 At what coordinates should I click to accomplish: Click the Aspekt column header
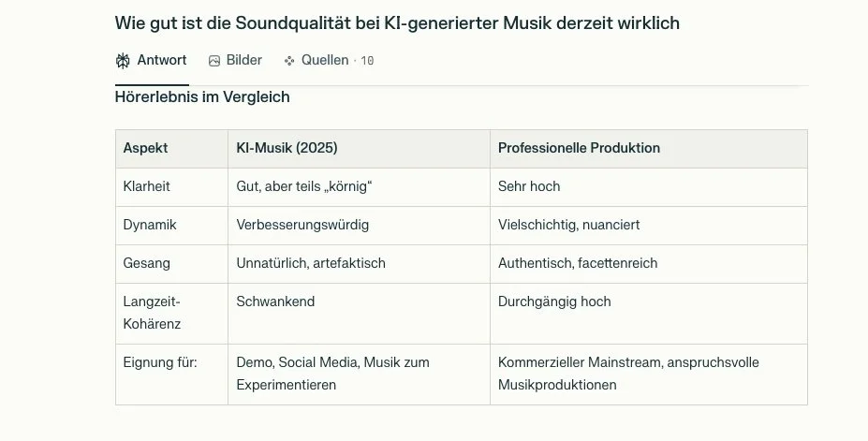pos(145,148)
